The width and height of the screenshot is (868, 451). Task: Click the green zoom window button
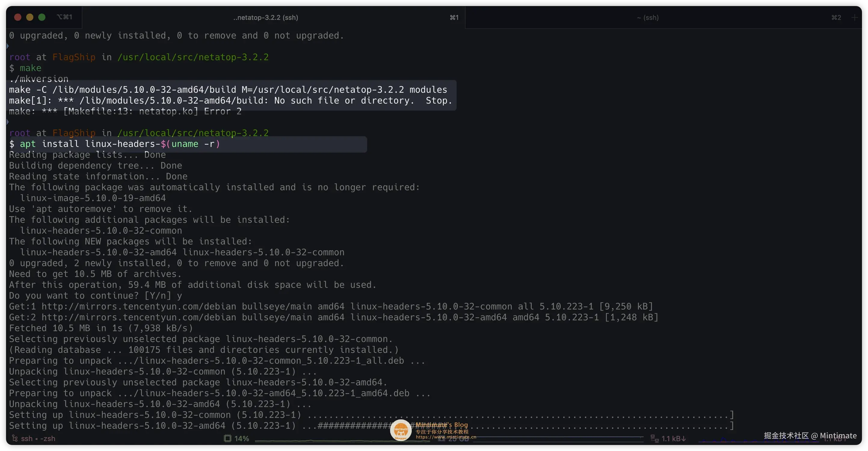42,17
